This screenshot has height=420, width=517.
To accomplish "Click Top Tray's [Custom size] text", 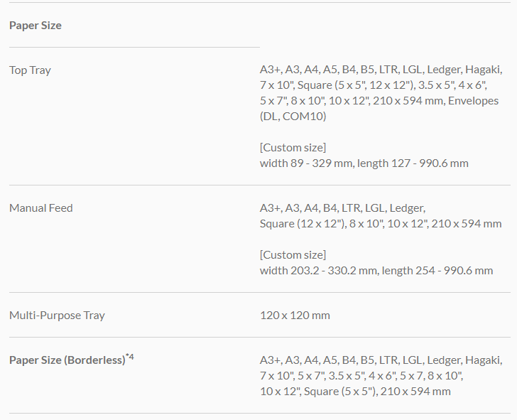I will click(x=293, y=147).
